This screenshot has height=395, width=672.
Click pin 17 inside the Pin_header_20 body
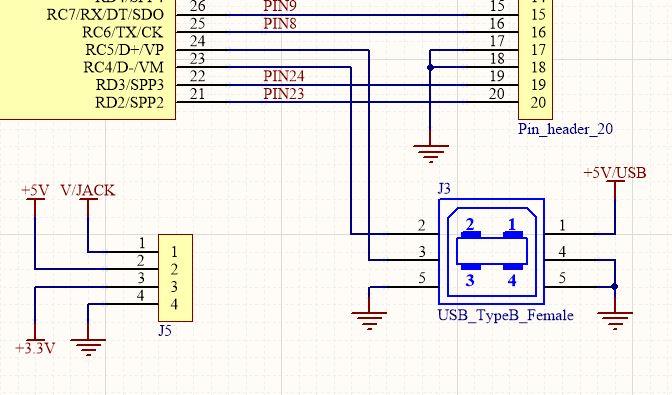538,50
